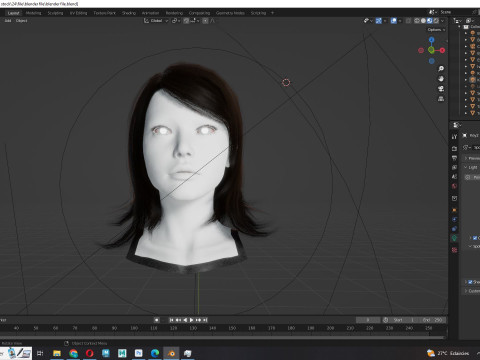Click the End frame field showing 250
Image resolution: width=480 pixels, height=360 pixels.
click(x=432, y=320)
